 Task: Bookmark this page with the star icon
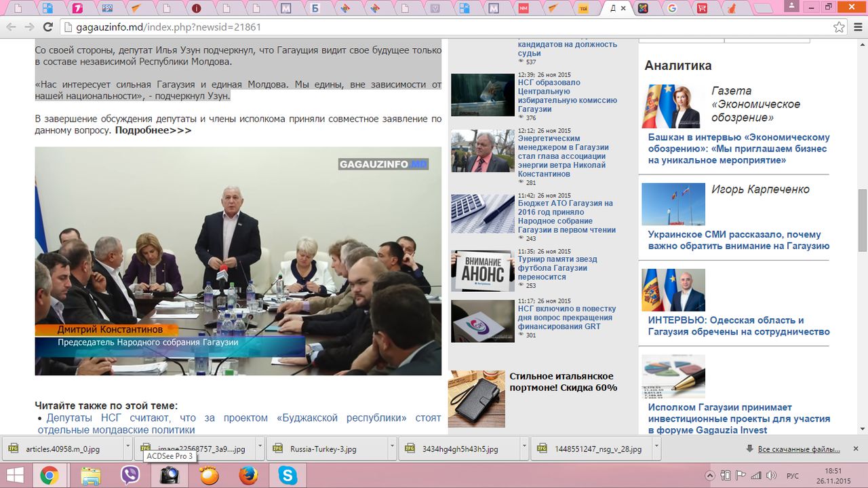(x=839, y=27)
